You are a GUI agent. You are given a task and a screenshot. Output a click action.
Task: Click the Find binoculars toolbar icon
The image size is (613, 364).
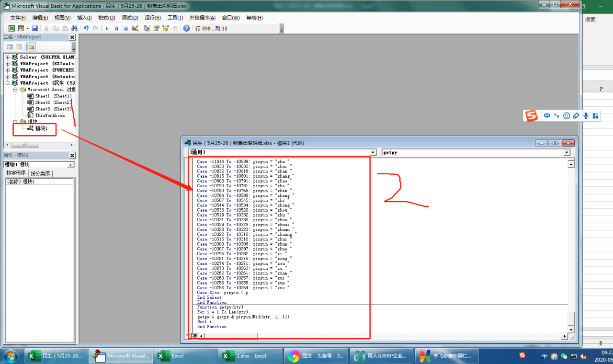click(73, 28)
